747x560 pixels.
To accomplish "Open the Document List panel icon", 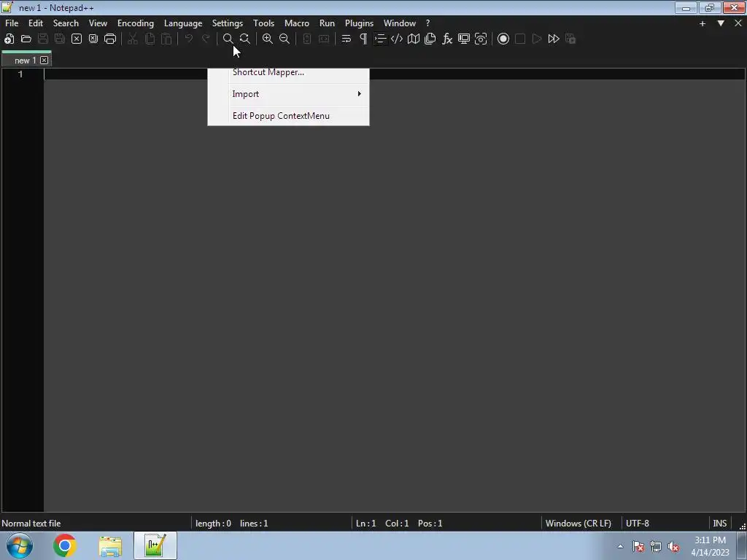I will click(430, 39).
